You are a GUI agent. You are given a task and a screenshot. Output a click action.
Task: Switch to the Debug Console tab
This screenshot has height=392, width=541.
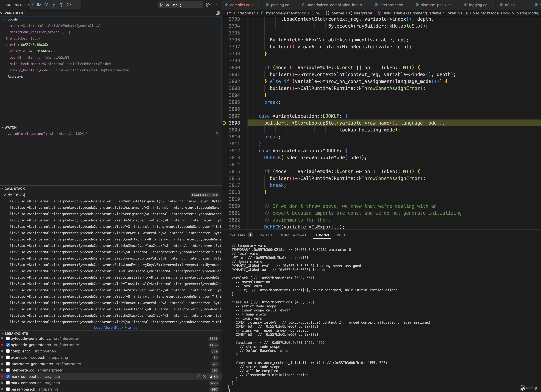pos(293,235)
